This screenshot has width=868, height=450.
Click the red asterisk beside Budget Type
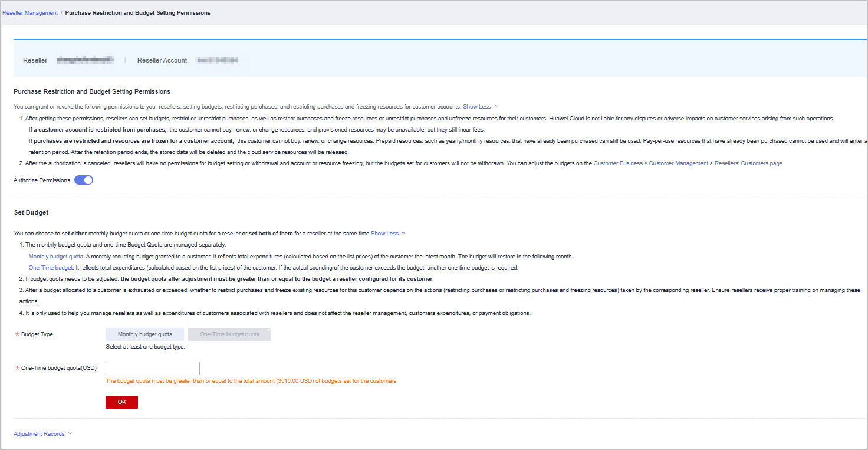pos(17,334)
